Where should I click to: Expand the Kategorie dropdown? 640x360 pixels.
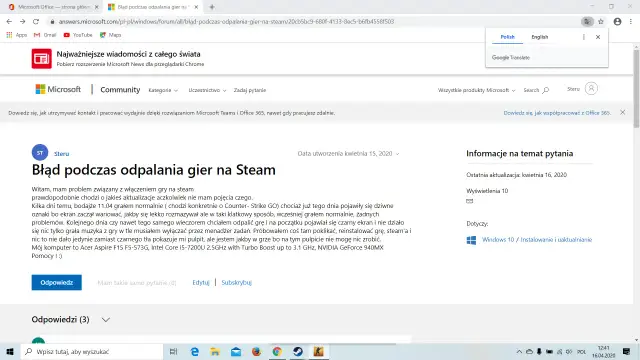[x=163, y=90]
